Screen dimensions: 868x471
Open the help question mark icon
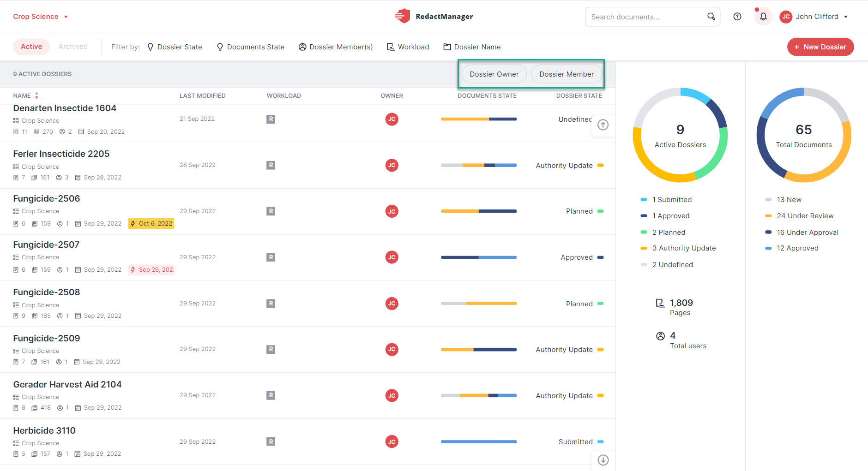pos(737,17)
